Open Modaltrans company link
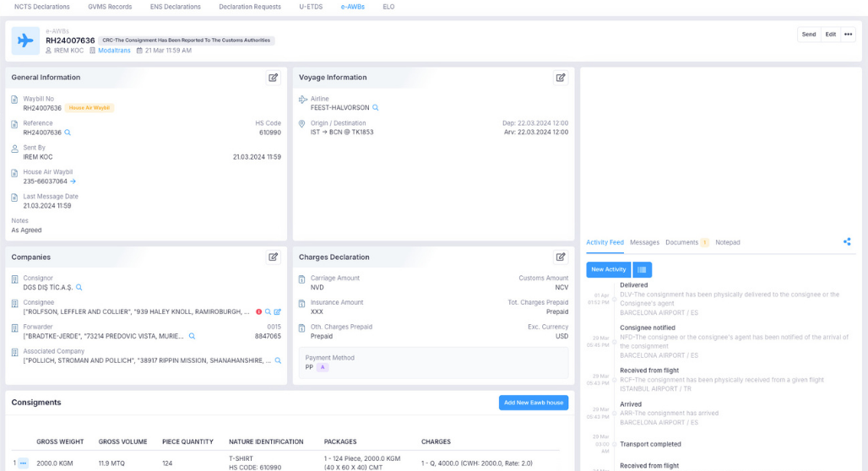868x471 pixels. [x=114, y=51]
